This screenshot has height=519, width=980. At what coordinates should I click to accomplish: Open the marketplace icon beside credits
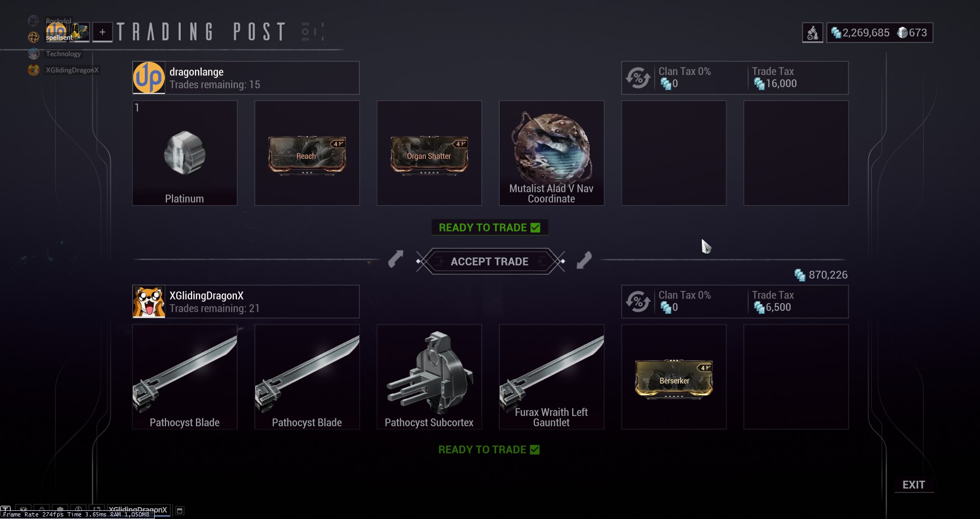813,33
